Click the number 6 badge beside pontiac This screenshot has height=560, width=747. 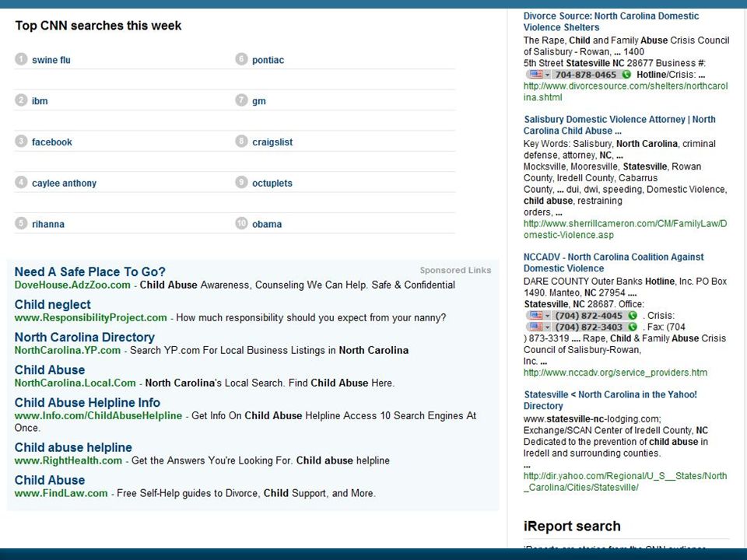(241, 59)
